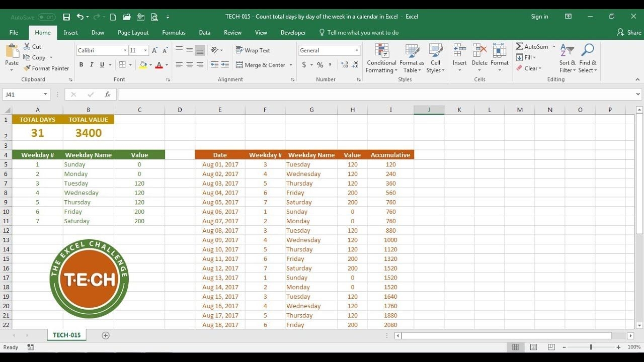Click the Orientation text angle icon

pos(215,50)
